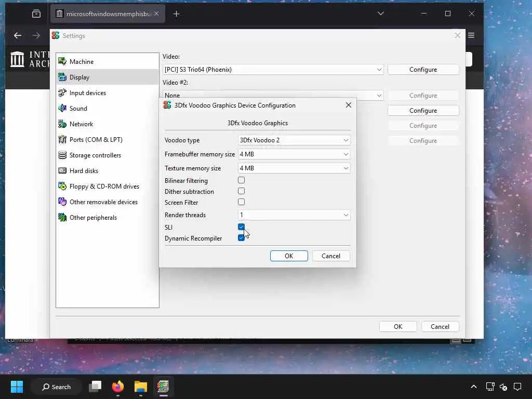Click the taskbar Search box

pos(56,387)
